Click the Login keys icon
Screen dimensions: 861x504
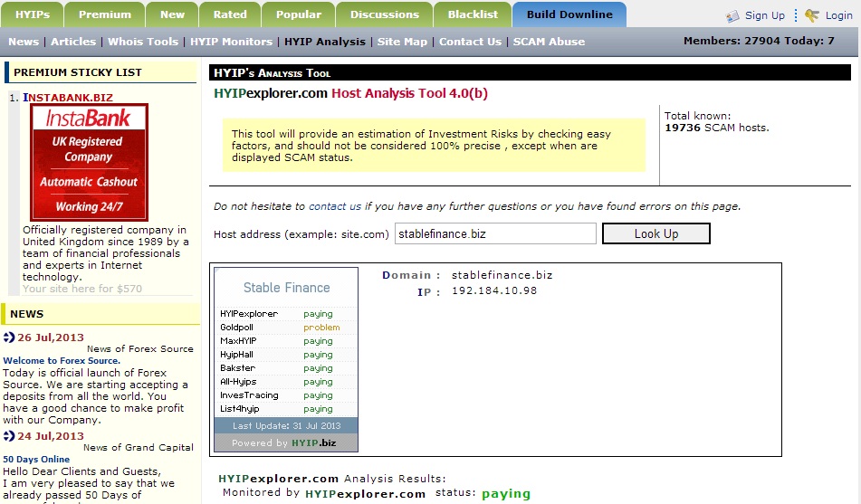[811, 15]
